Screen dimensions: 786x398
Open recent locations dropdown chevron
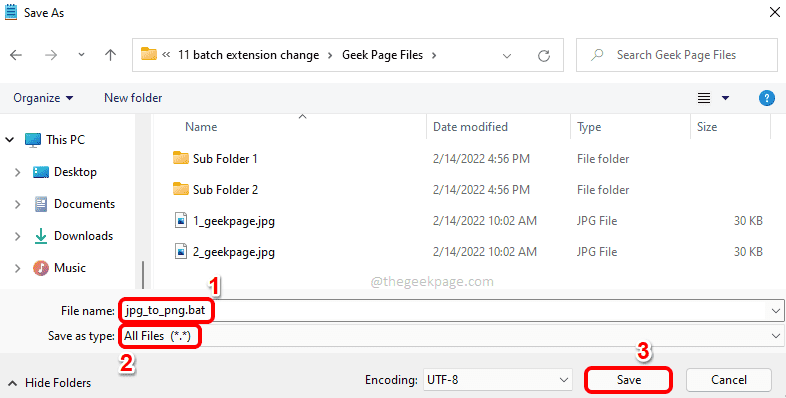(x=81, y=55)
